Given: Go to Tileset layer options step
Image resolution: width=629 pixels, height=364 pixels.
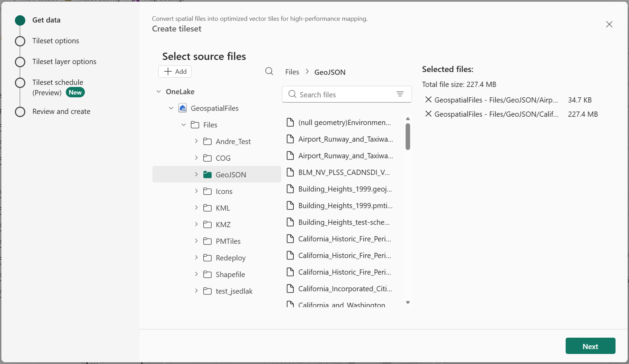Looking at the screenshot, I should (64, 62).
